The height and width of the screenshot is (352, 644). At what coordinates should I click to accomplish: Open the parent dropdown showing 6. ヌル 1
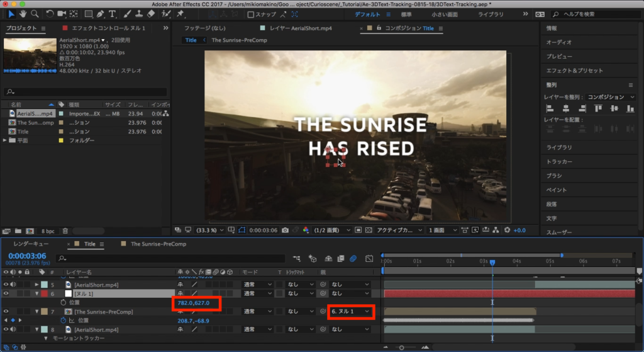click(350, 311)
